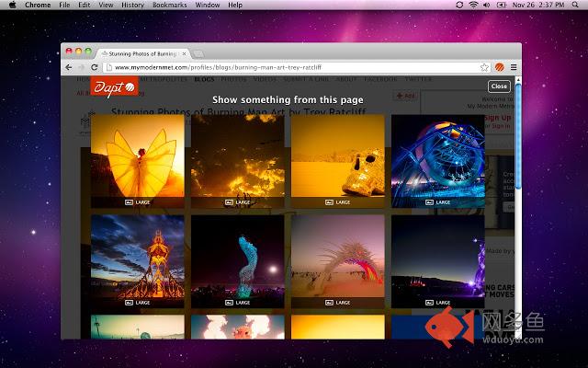Open the View menu
This screenshot has height=368, width=588.
pos(106,5)
